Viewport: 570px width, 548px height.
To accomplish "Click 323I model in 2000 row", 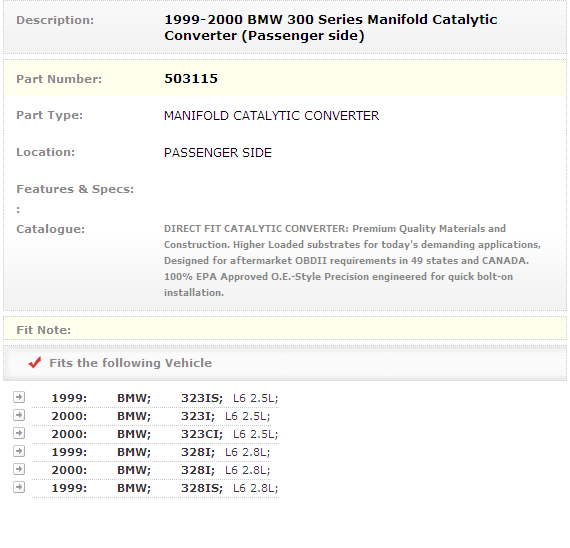I will (x=198, y=416).
